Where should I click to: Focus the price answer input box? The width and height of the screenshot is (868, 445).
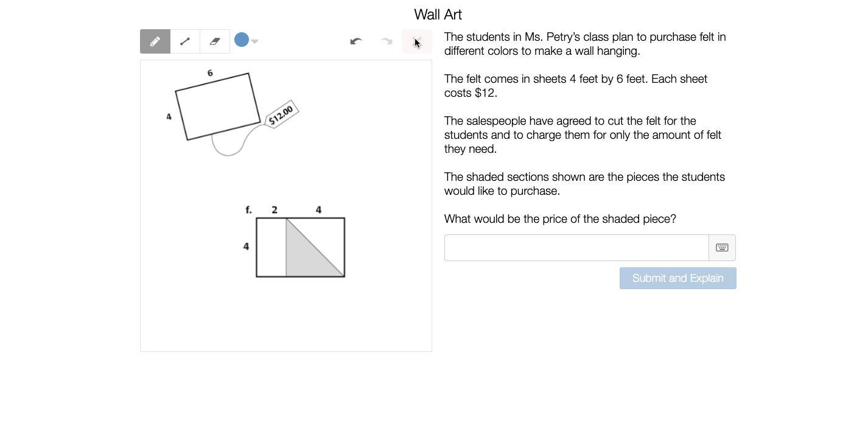[x=576, y=248]
